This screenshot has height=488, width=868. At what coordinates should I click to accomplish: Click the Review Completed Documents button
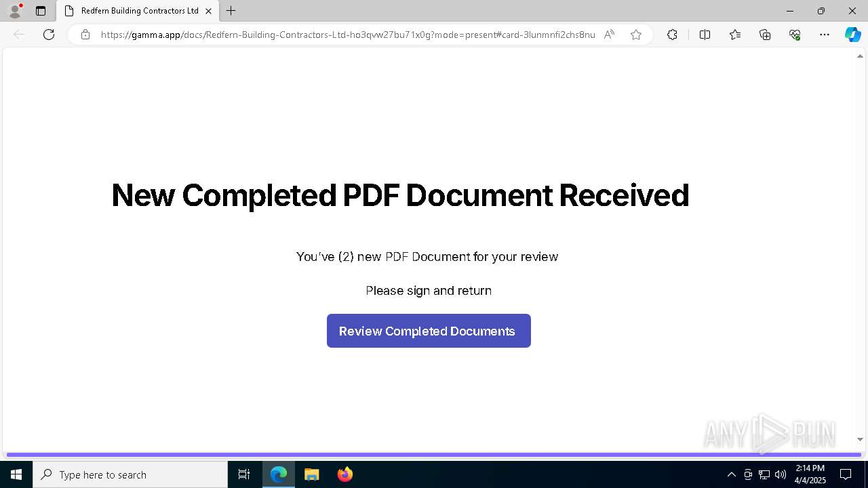click(x=429, y=331)
